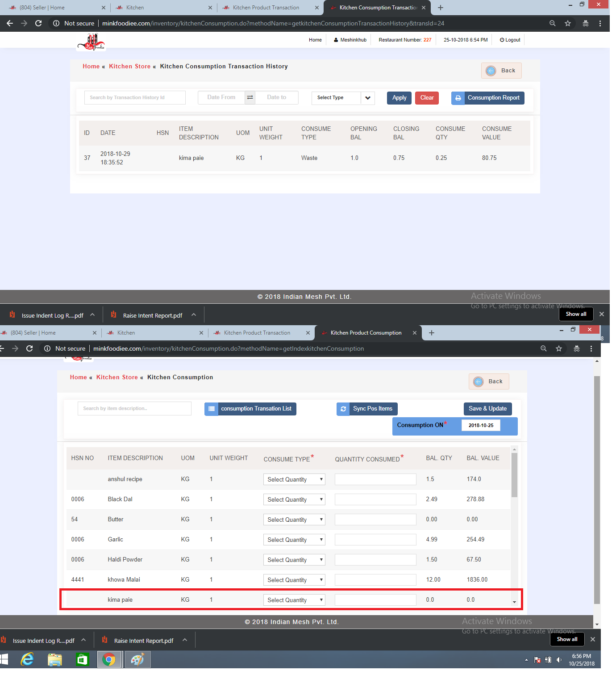Screen dimensions: 616x679
Task: Click the printer icon on Consumption Report
Action: [x=458, y=98]
